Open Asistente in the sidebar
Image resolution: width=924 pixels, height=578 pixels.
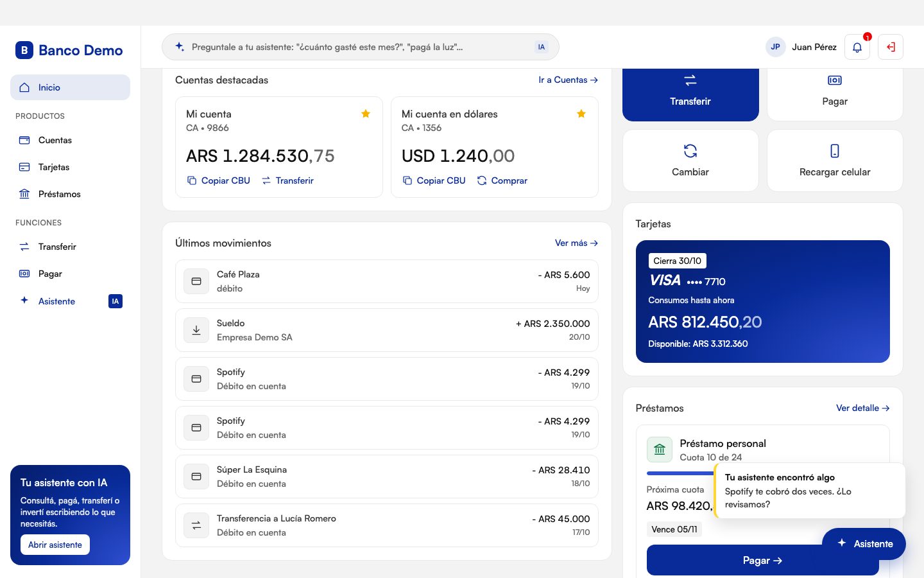click(70, 301)
